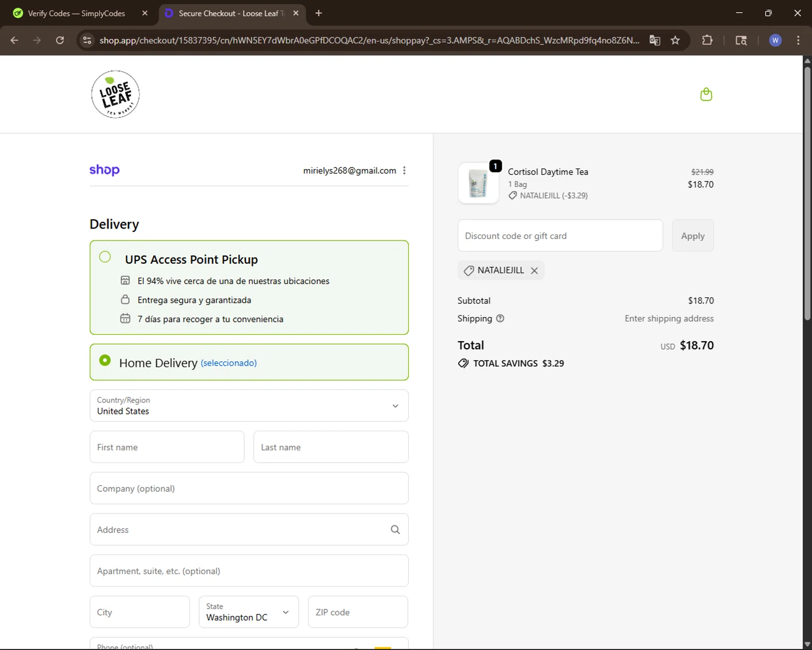Click the '(seleccionado)' label
812x650 pixels.
(x=228, y=363)
